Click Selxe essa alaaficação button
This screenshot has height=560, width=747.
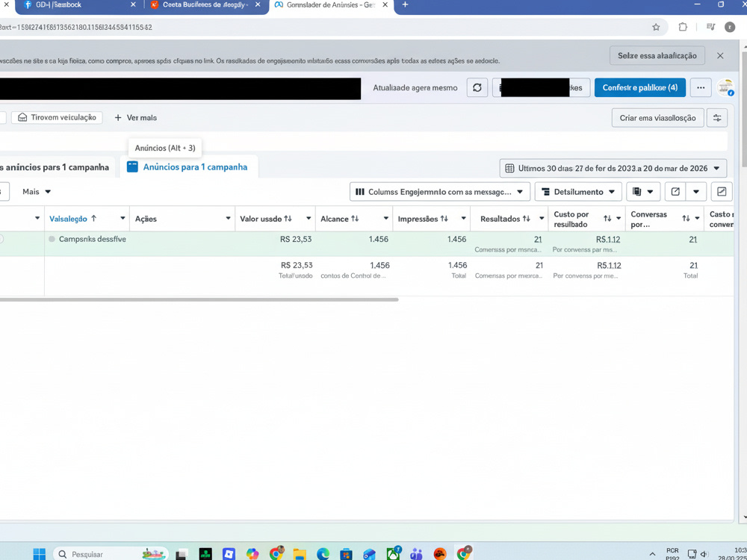[x=657, y=56]
